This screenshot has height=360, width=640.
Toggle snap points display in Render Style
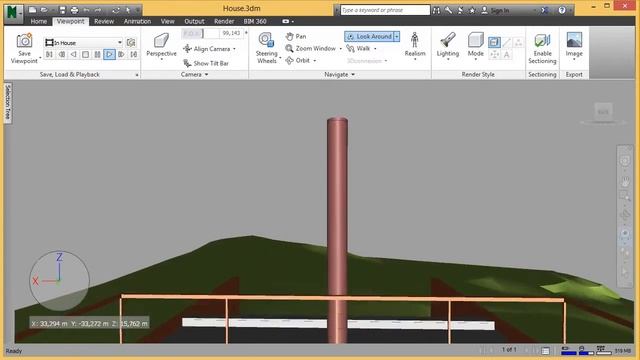[494, 55]
